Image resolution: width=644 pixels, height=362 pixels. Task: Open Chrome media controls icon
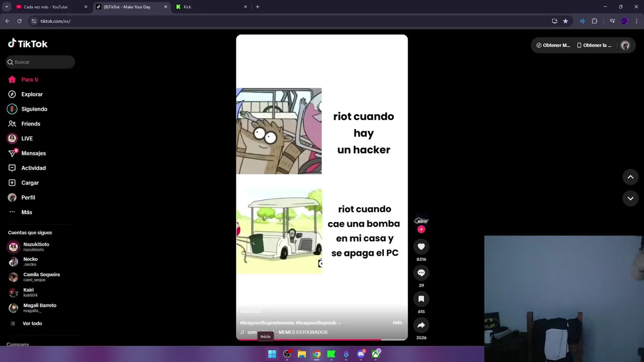point(612,21)
